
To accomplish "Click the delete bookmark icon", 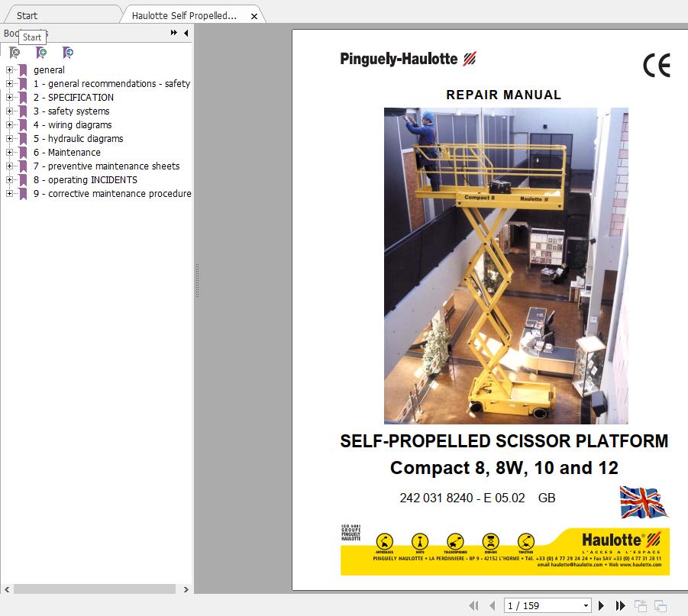I will click(14, 53).
